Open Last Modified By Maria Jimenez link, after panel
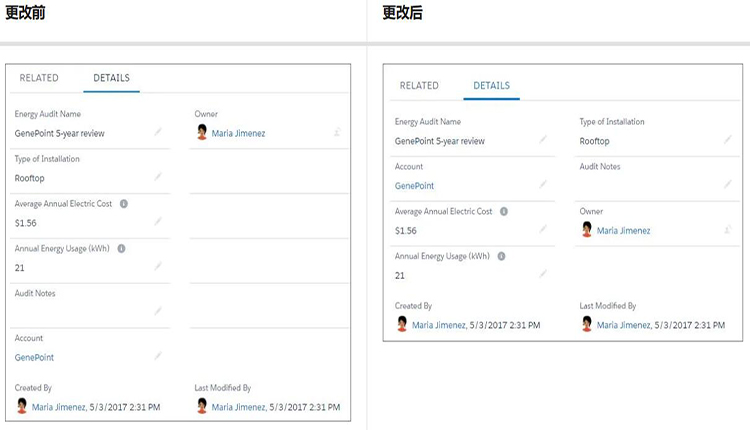750x430 pixels. [624, 325]
